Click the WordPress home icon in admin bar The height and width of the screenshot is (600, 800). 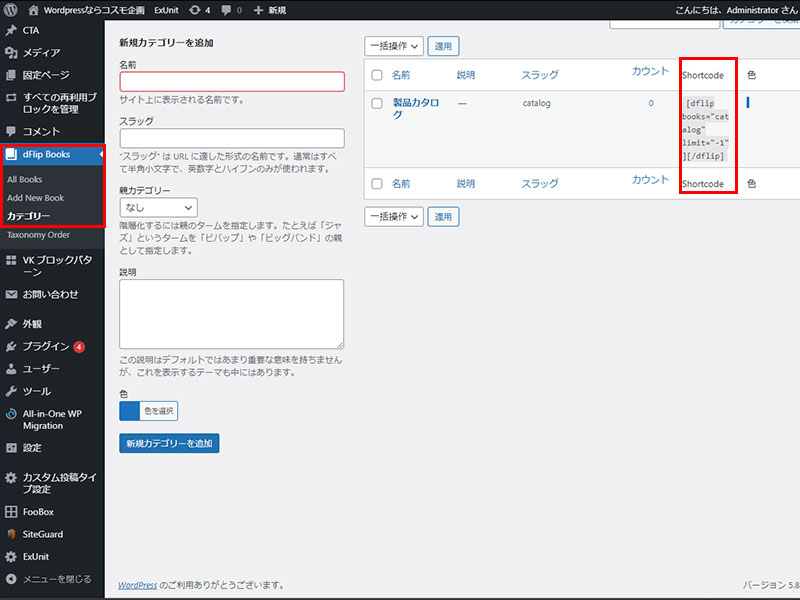tap(34, 9)
